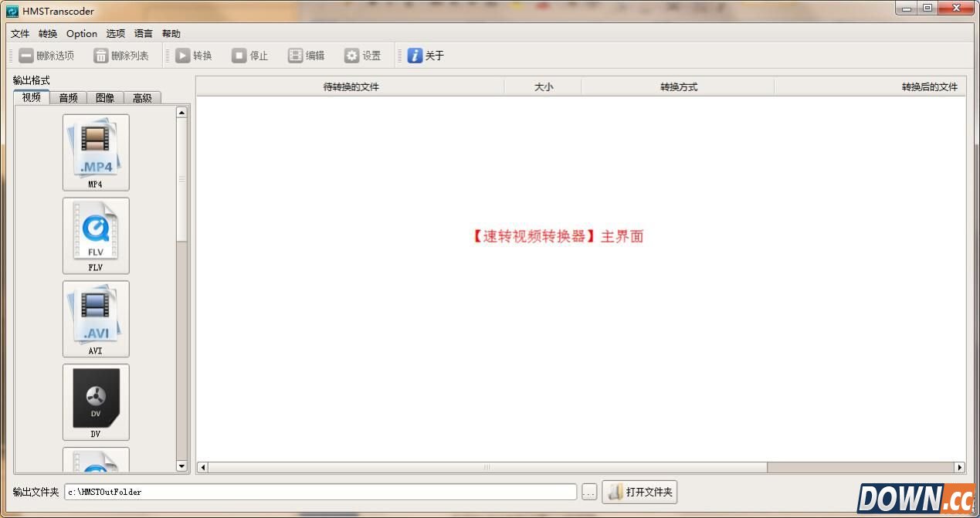
Task: Click the browse "..." output folder button
Action: tap(589, 492)
